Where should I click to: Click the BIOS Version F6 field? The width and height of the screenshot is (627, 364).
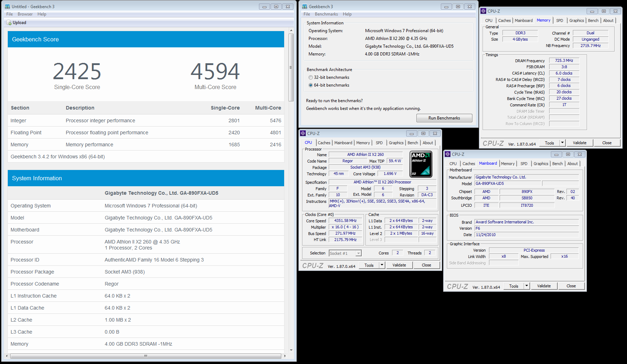527,228
